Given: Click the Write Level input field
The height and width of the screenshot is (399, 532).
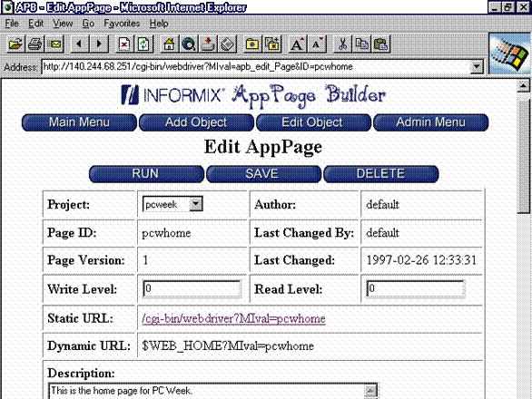Looking at the screenshot, I should [192, 289].
